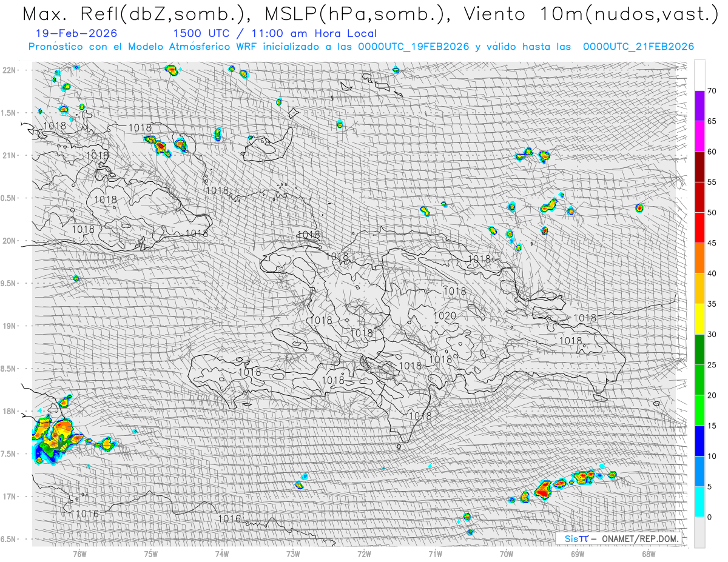The width and height of the screenshot is (728, 562).
Task: Select the 19N latitude axis label
Action: tap(9, 326)
